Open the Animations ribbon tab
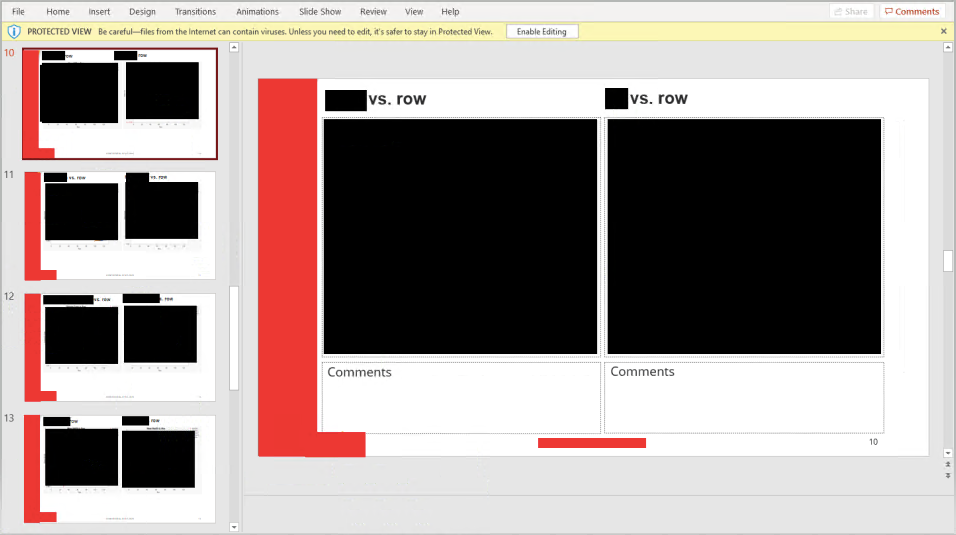 (257, 12)
